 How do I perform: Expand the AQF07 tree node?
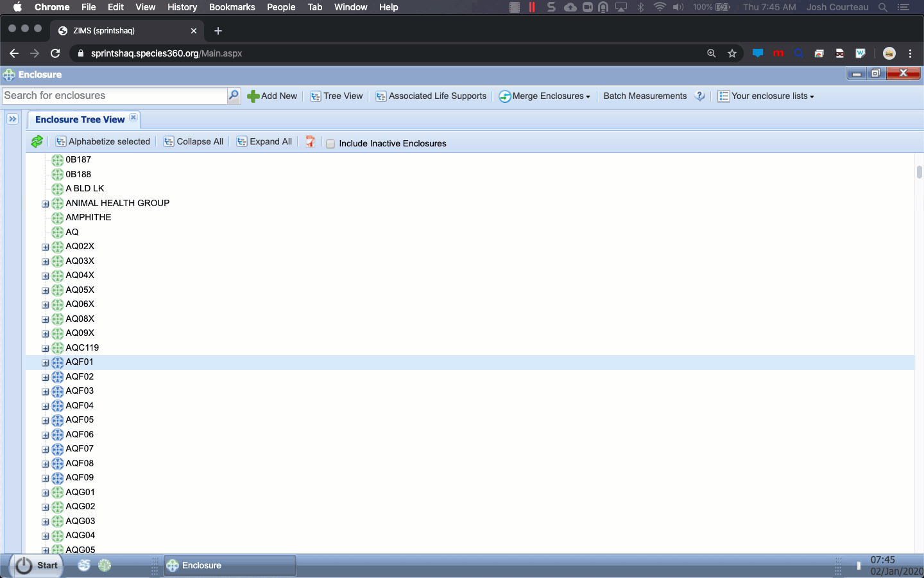pos(46,450)
